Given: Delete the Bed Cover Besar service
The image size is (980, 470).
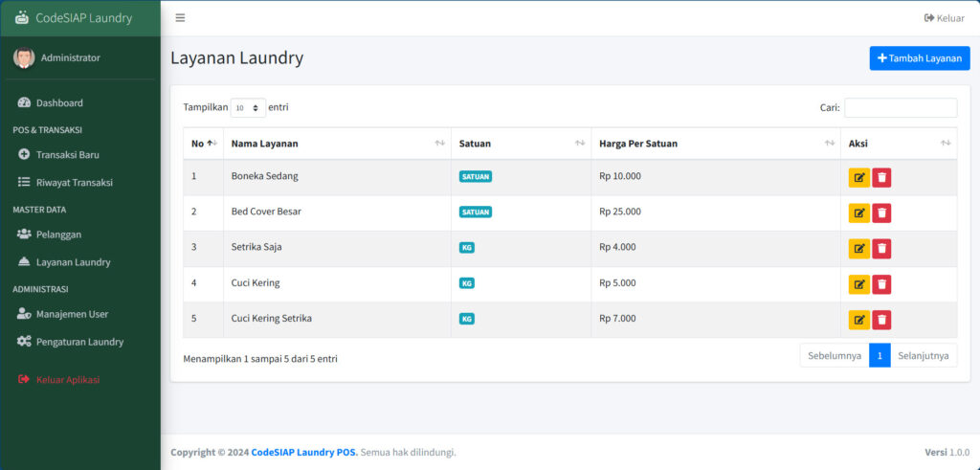Looking at the screenshot, I should tap(881, 213).
